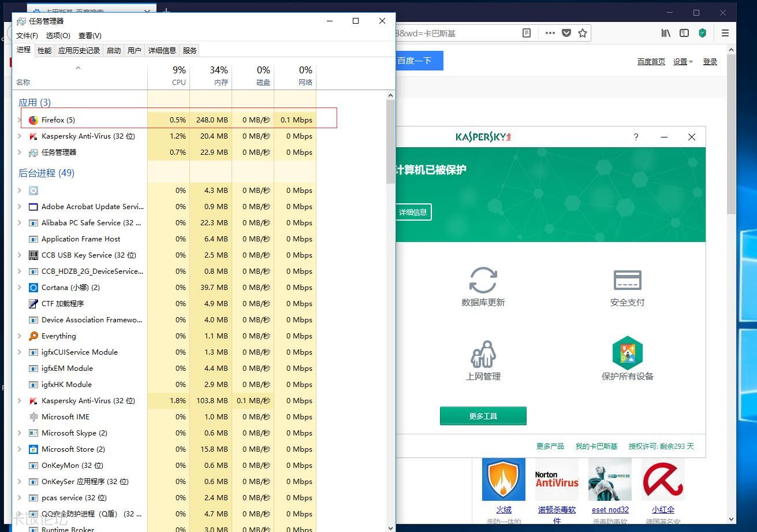The height and width of the screenshot is (532, 757).
Task: Open Firefox reader view icon
Action: coord(527,33)
